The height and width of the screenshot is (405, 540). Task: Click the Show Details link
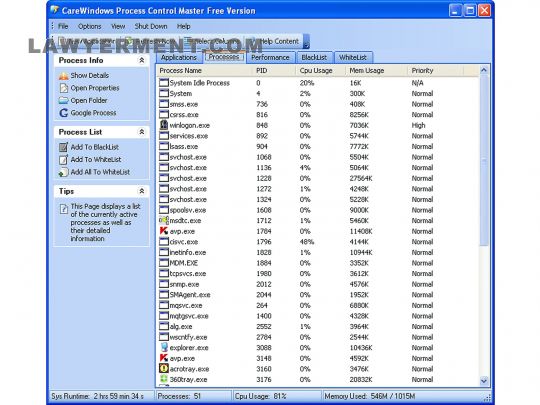[90, 75]
